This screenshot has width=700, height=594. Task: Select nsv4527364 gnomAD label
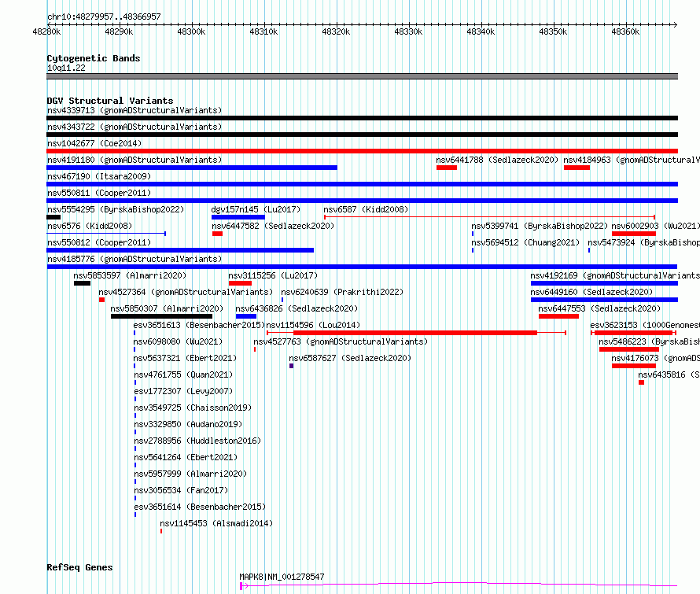(x=186, y=292)
